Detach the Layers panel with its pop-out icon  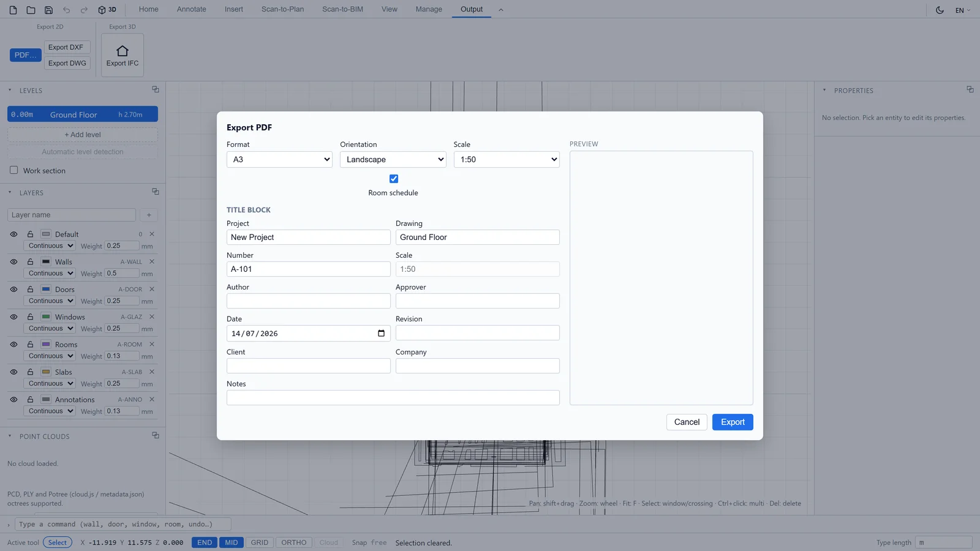pyautogui.click(x=156, y=192)
